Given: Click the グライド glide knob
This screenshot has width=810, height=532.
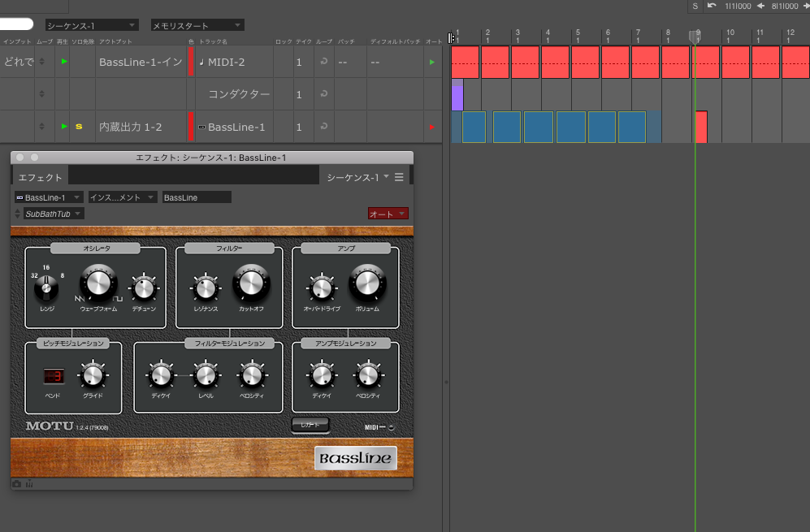Looking at the screenshot, I should [93, 375].
